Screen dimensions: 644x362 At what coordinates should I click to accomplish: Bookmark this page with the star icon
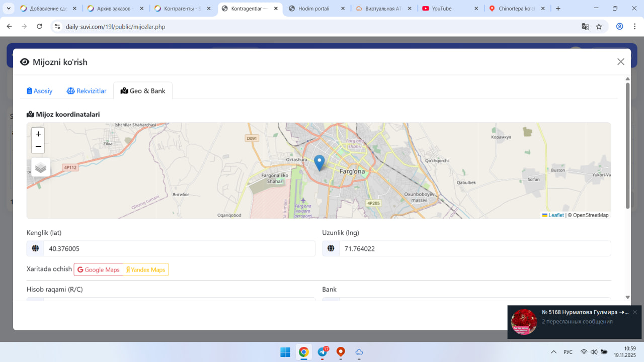click(x=599, y=27)
